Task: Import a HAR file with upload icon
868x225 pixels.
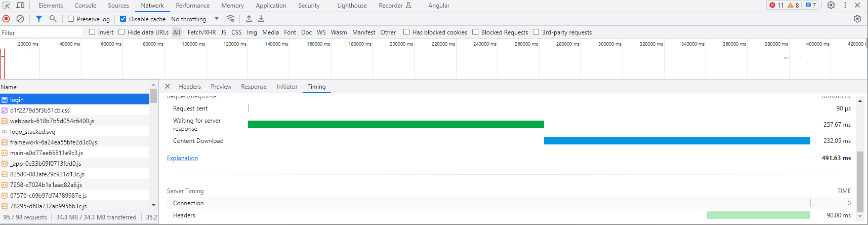Action: [x=249, y=19]
